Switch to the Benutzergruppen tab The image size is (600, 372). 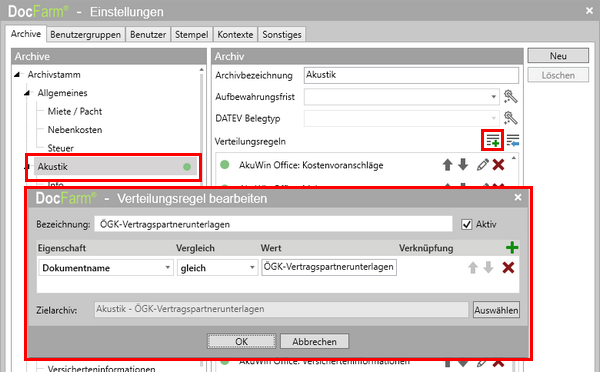pos(85,34)
